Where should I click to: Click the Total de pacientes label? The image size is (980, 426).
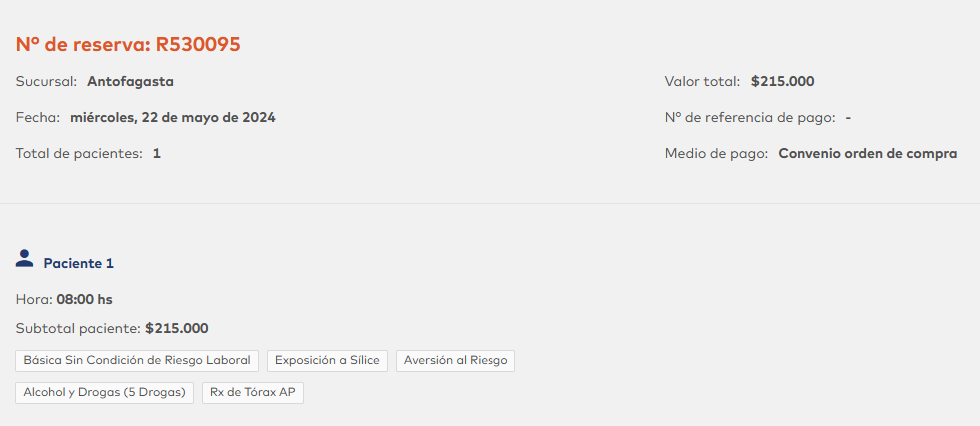tap(79, 153)
